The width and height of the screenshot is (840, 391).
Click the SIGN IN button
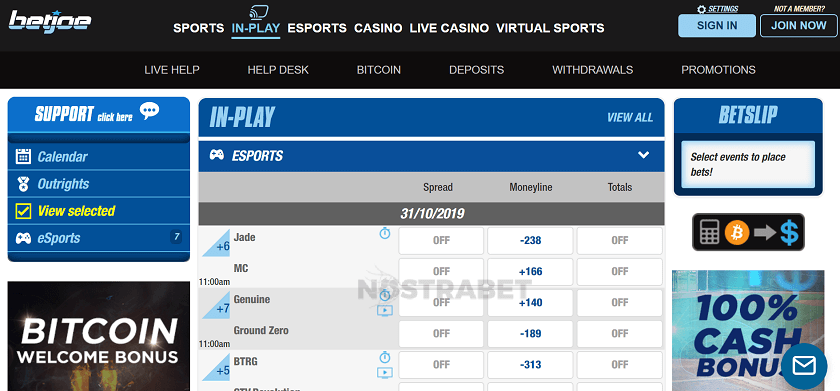tap(717, 25)
